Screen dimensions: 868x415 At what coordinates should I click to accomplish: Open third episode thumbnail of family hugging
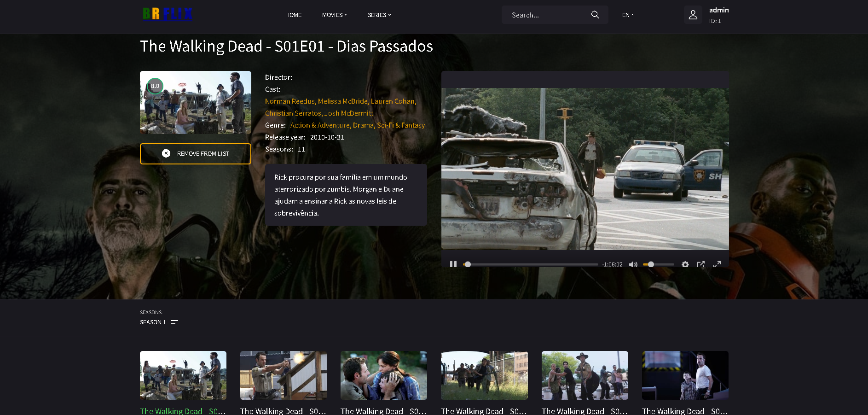tap(384, 375)
